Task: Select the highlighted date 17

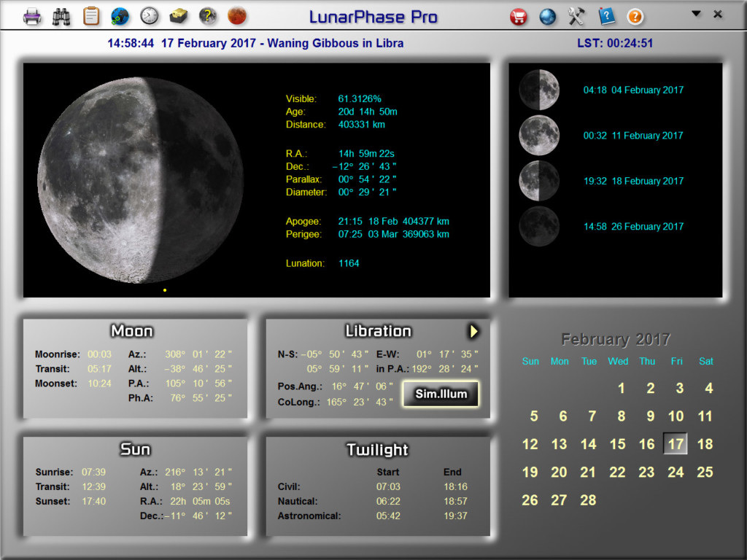Action: 676,444
